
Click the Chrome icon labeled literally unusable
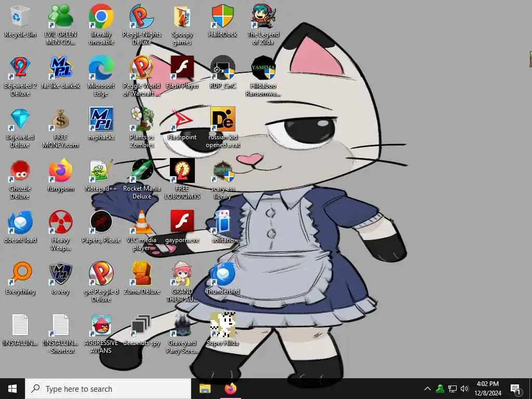101,17
